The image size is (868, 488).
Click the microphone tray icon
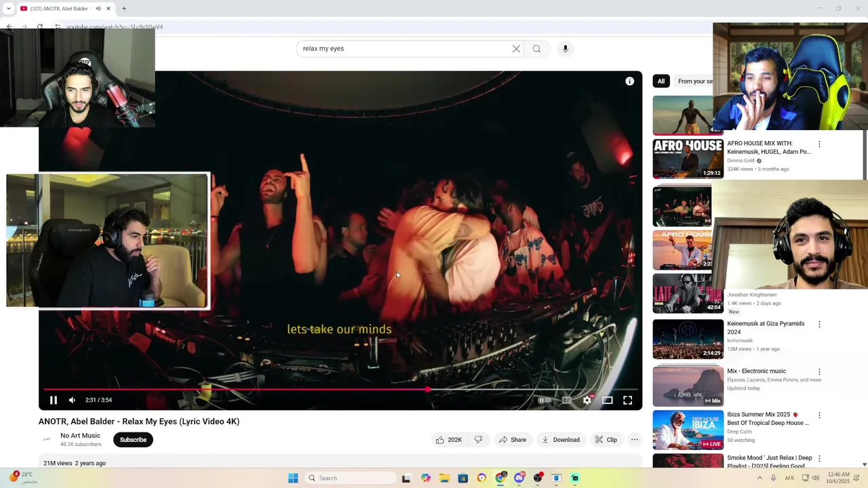(x=774, y=479)
